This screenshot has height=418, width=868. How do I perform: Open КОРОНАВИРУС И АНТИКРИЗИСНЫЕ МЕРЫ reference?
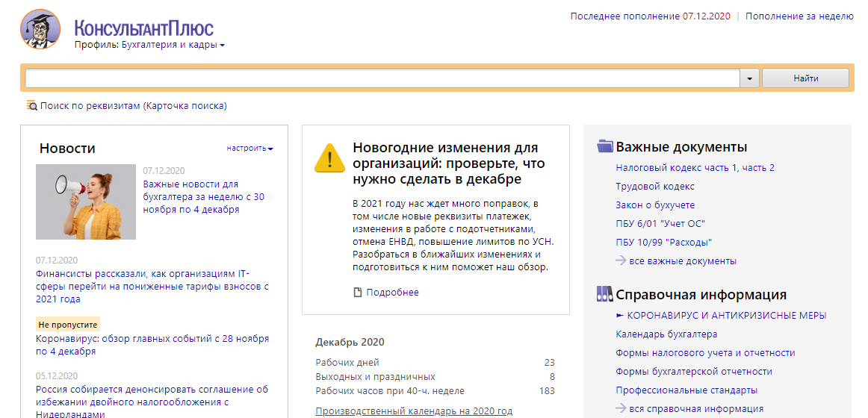point(726,316)
